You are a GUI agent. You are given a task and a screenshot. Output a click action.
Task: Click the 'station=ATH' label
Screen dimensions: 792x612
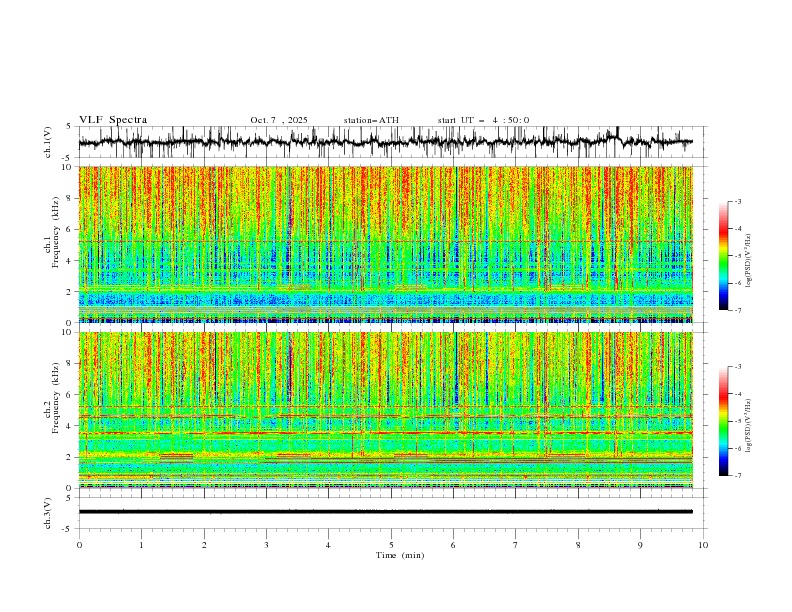371,120
